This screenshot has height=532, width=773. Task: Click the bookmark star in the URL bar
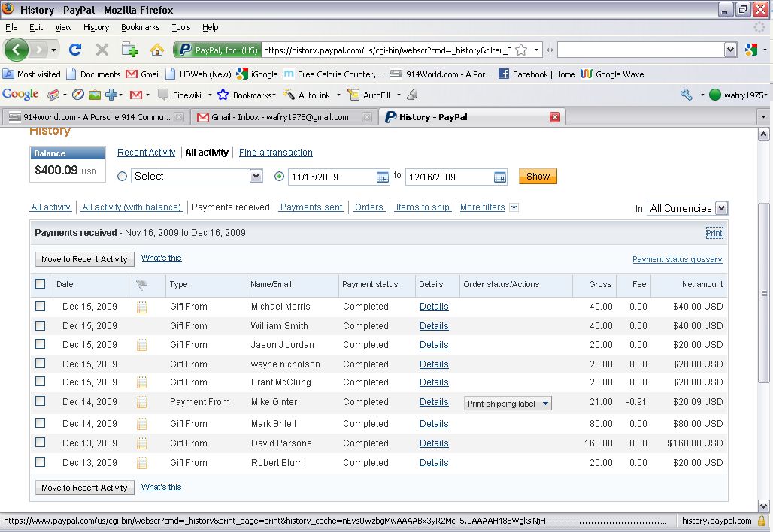pyautogui.click(x=521, y=50)
